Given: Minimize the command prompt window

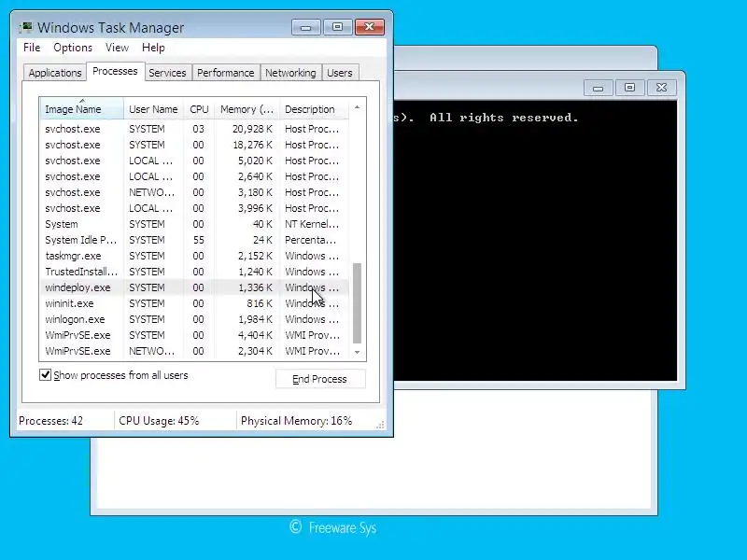Looking at the screenshot, I should tap(598, 88).
